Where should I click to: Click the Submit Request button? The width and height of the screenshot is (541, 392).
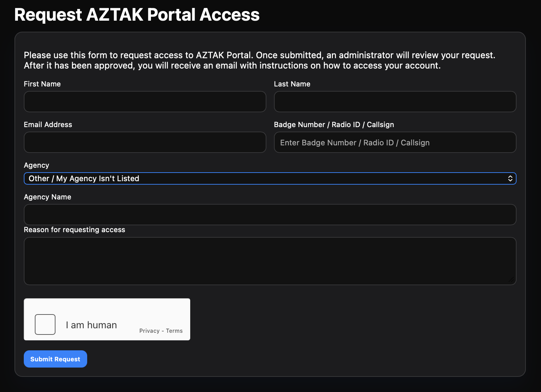[55, 359]
